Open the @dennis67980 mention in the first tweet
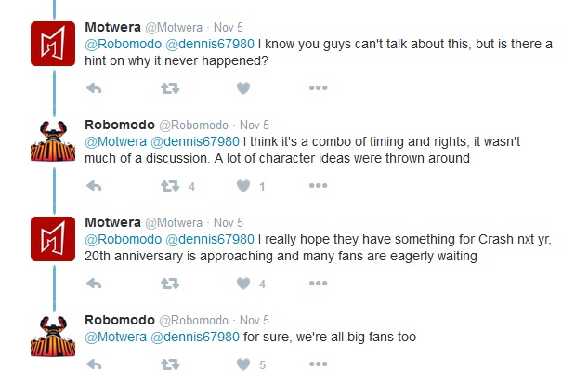 tap(210, 44)
